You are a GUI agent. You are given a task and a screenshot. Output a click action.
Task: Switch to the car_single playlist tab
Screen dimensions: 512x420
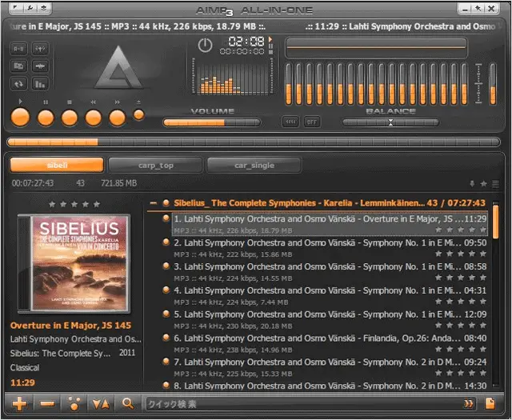[254, 166]
